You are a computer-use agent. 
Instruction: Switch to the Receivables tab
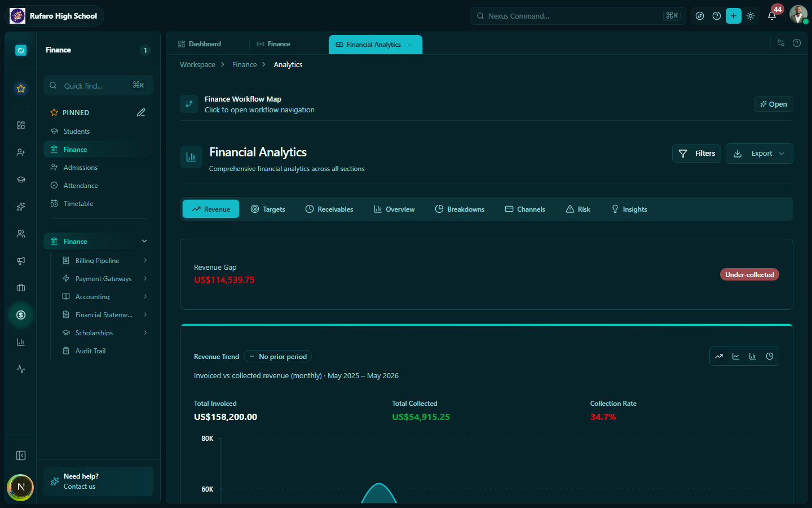(329, 209)
